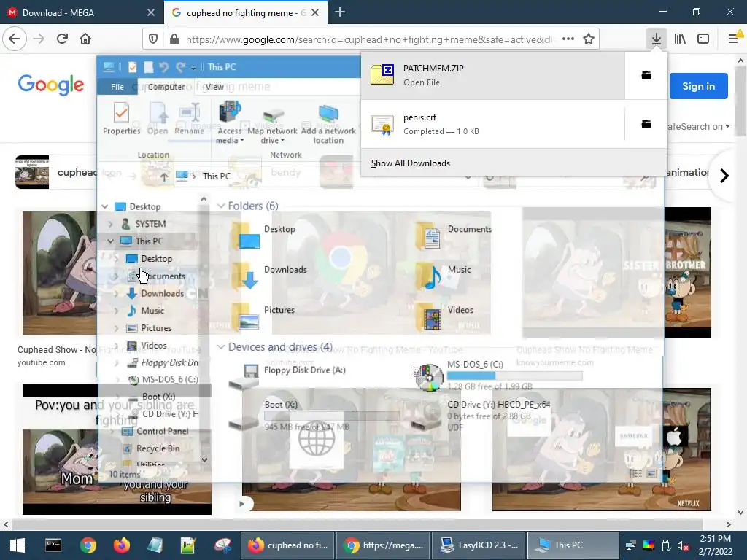Open the Music folder in Folders list

443,275
